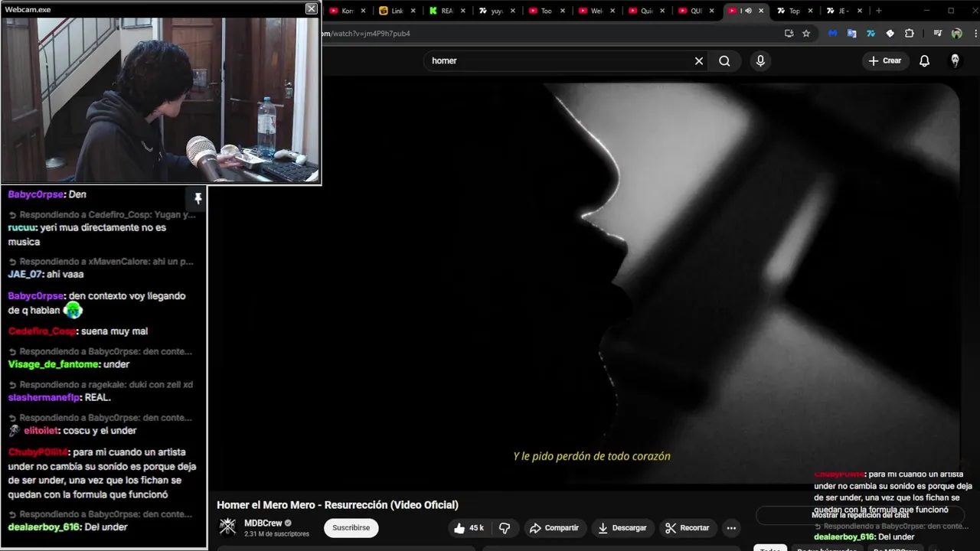Open the YouTube account avatar menu

coord(955,61)
